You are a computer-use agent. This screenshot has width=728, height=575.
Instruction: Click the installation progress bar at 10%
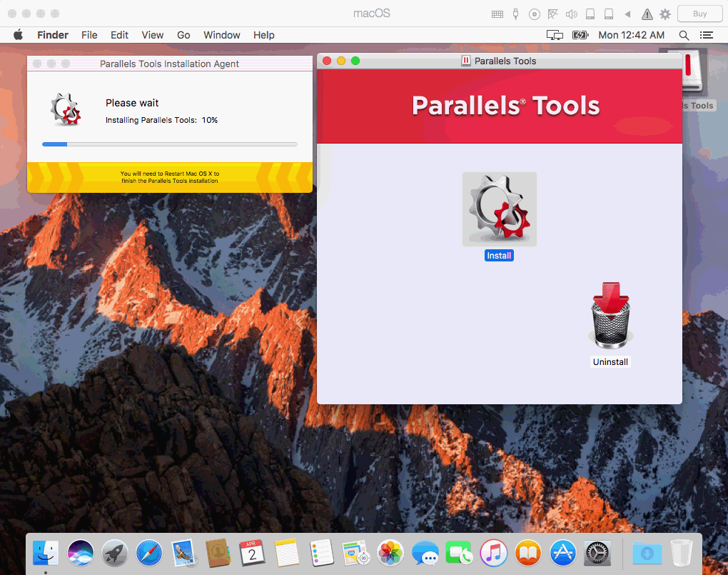[x=169, y=144]
